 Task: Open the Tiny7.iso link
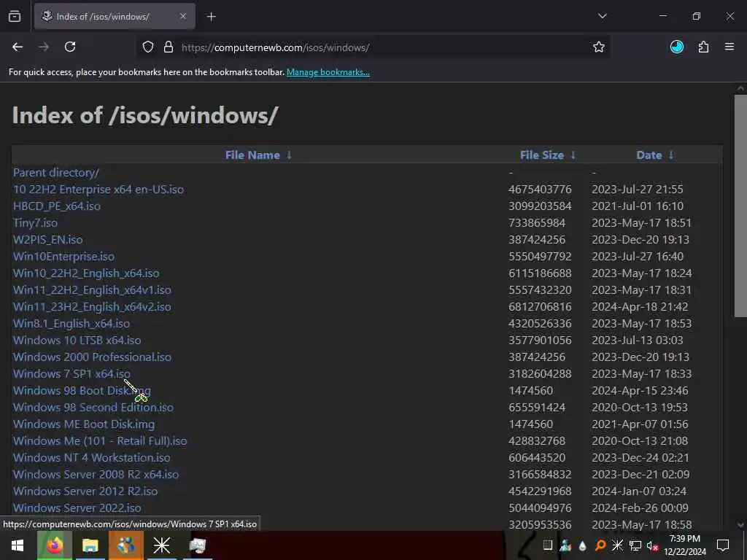(35, 223)
